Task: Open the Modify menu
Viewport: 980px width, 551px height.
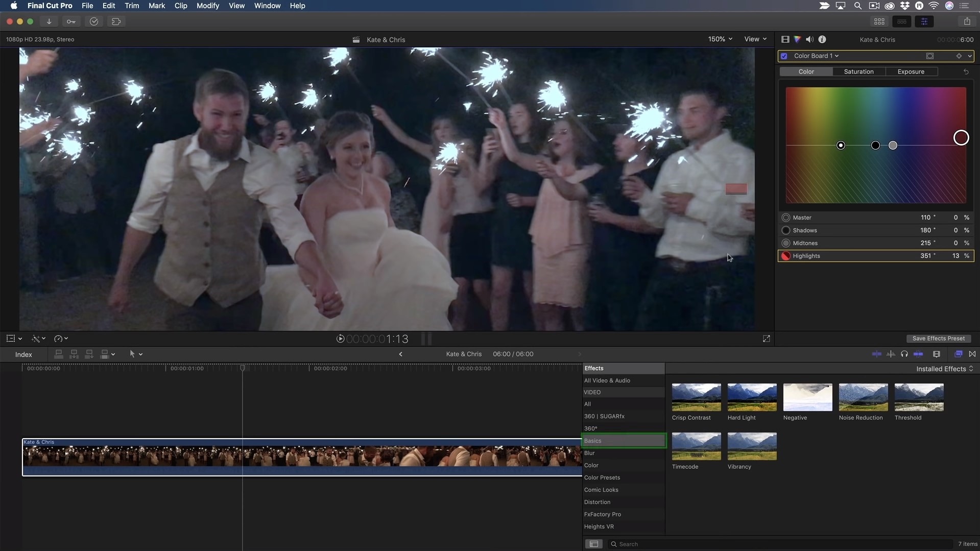Action: [x=207, y=6]
